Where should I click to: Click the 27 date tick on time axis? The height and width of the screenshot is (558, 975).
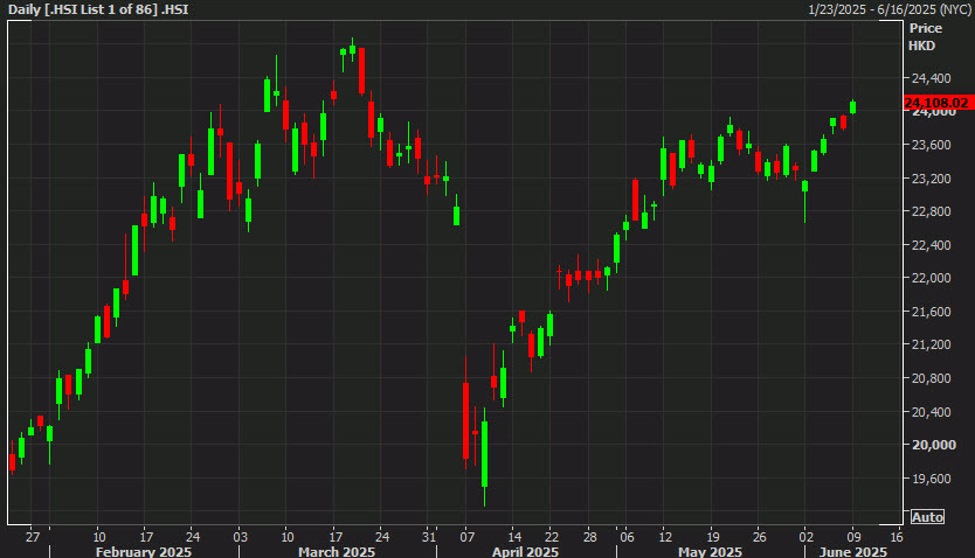pyautogui.click(x=33, y=535)
